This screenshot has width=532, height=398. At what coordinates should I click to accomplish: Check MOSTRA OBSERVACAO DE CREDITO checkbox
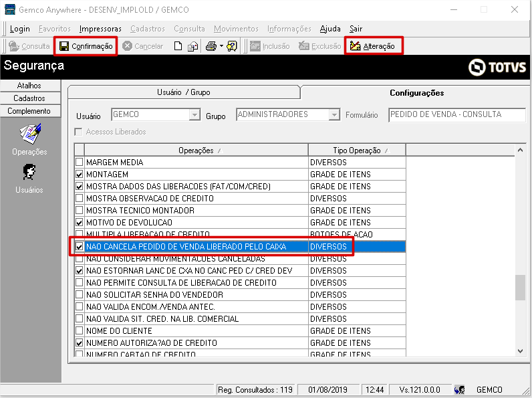79,198
